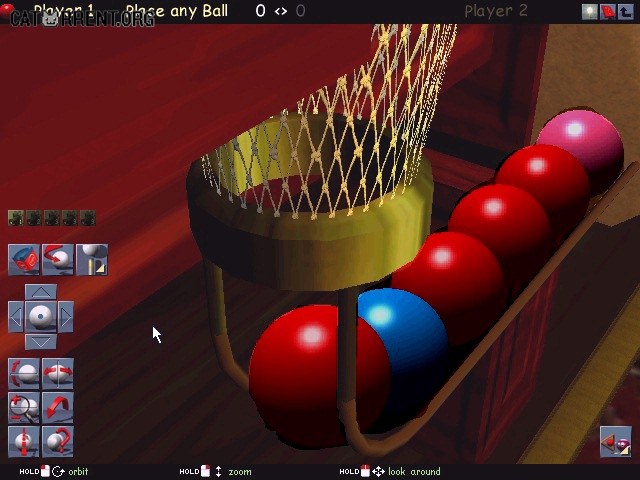Screen dimensions: 640x480
Task: Click the ball with curved red arrow icon
Action: 58,260
